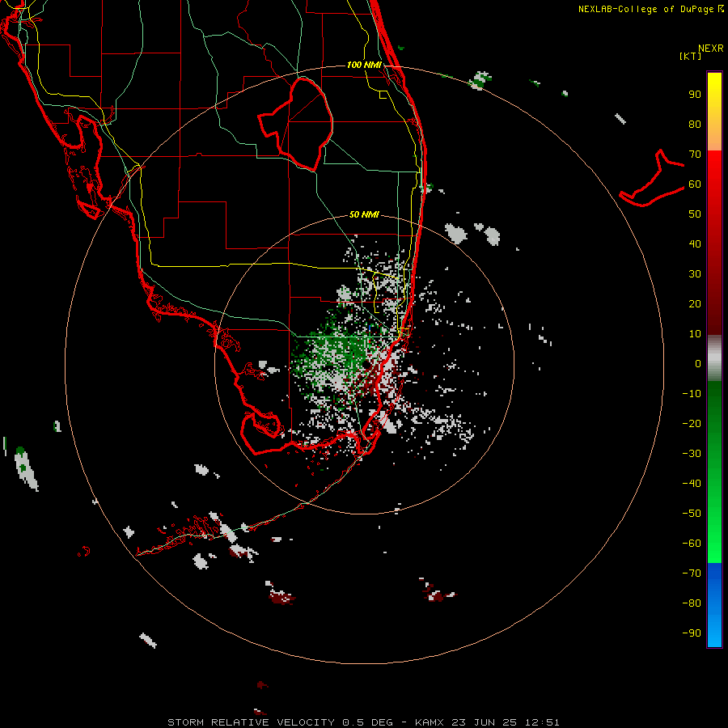
Task: Click the -50 knot scale label
Action: coord(692,514)
